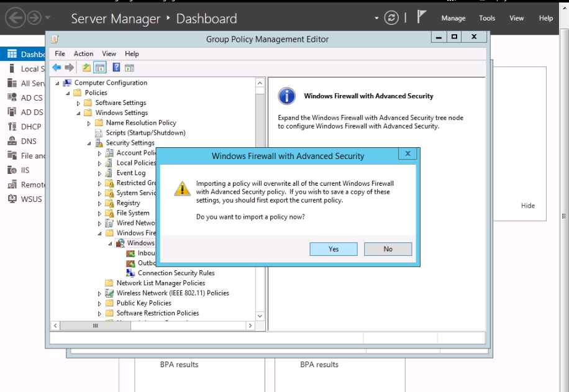Decline the import by clicking No
The height and width of the screenshot is (392, 569).
tap(388, 249)
